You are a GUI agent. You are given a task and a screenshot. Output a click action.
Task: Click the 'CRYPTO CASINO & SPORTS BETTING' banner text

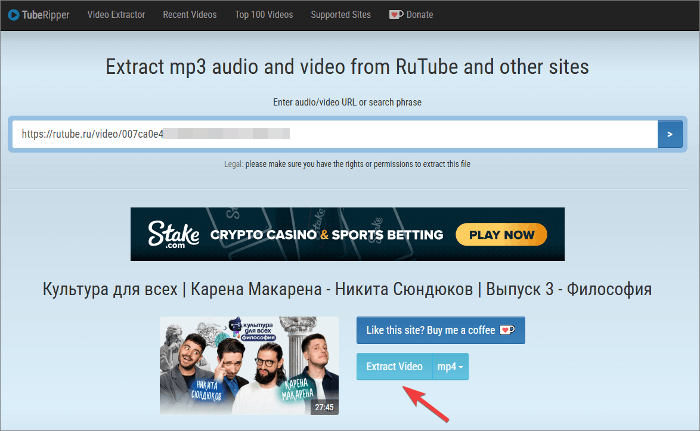pyautogui.click(x=327, y=234)
